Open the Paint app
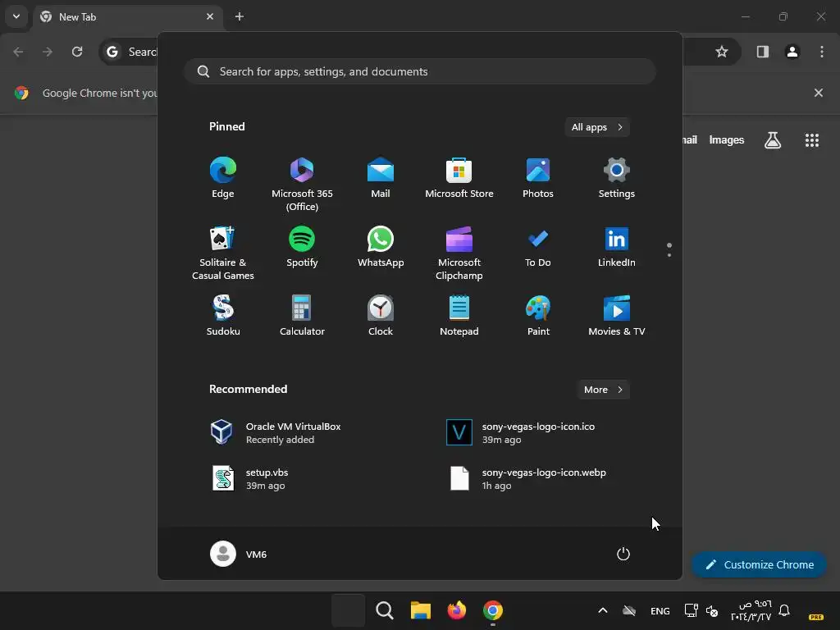 tap(538, 316)
